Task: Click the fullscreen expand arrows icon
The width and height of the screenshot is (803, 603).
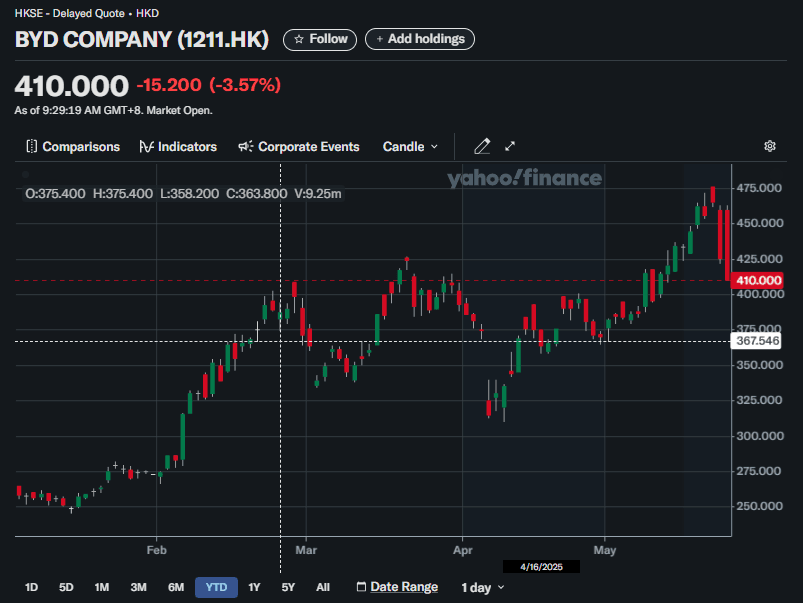Action: pyautogui.click(x=510, y=147)
